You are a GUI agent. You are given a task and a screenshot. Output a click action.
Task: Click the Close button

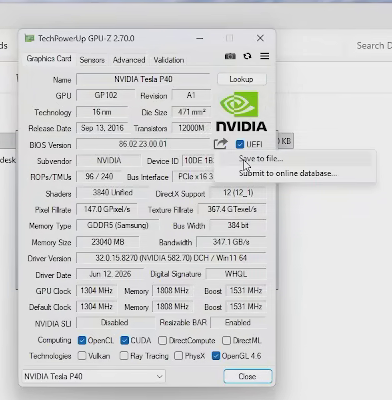248,376
